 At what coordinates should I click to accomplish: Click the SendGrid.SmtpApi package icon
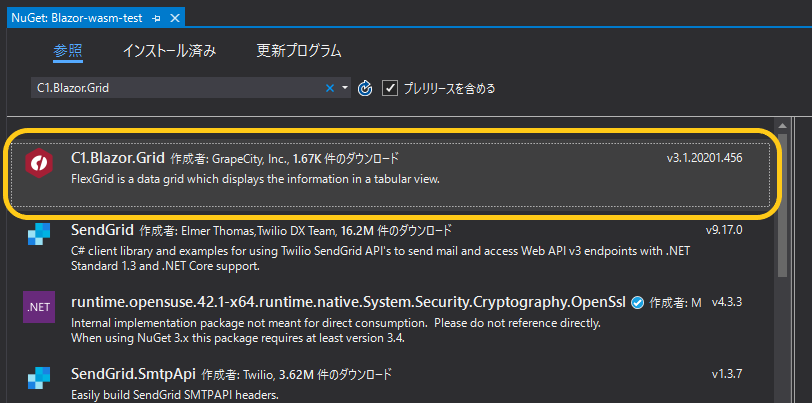[x=39, y=378]
